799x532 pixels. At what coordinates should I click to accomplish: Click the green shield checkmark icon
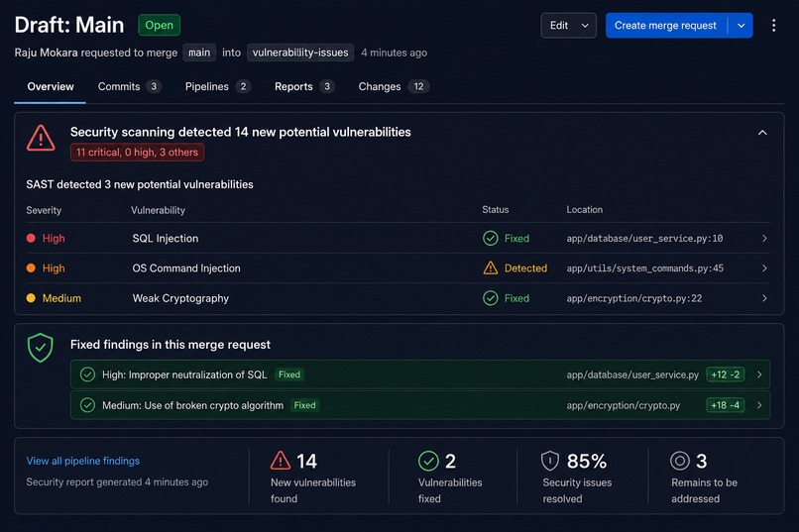[41, 348]
